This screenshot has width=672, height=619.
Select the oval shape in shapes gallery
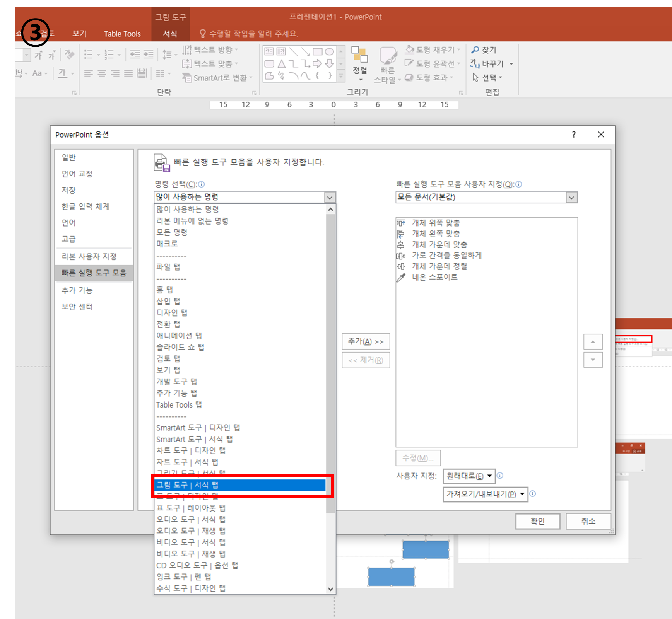[x=329, y=52]
